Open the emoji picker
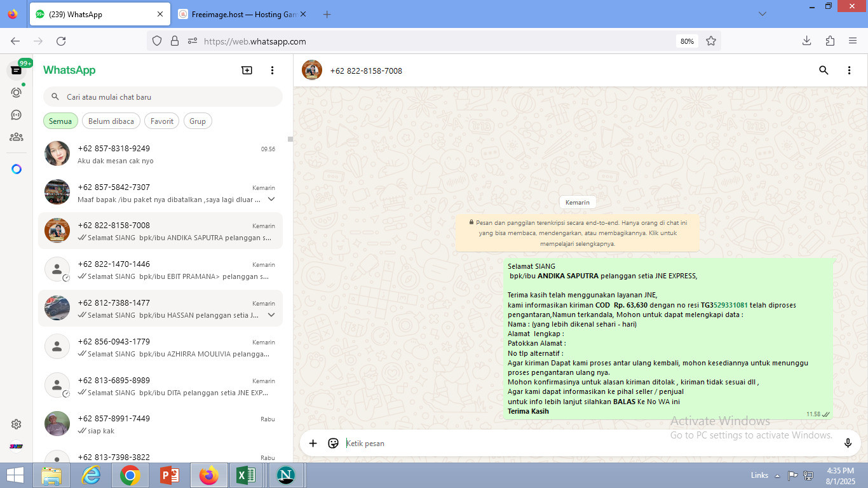Viewport: 868px width, 488px height. coord(333,443)
